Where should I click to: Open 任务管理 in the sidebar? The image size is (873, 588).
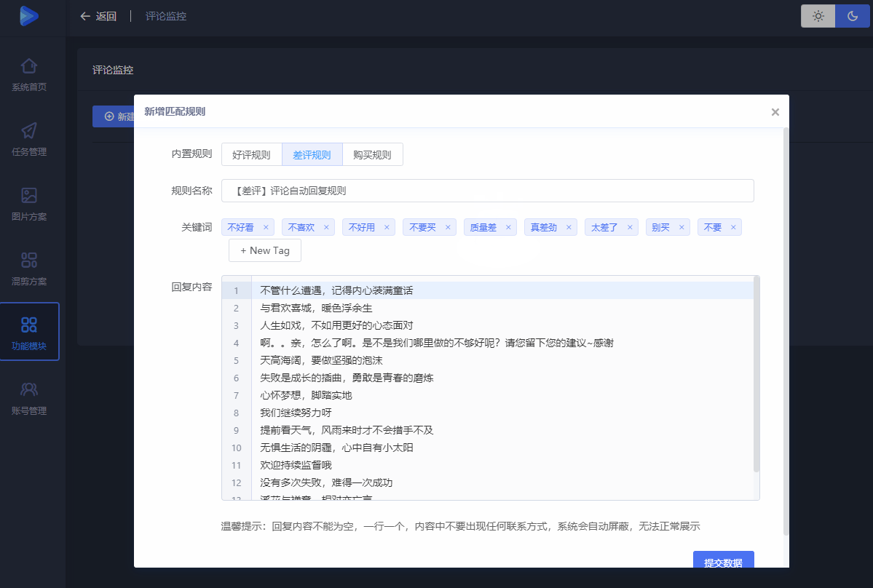(29, 140)
